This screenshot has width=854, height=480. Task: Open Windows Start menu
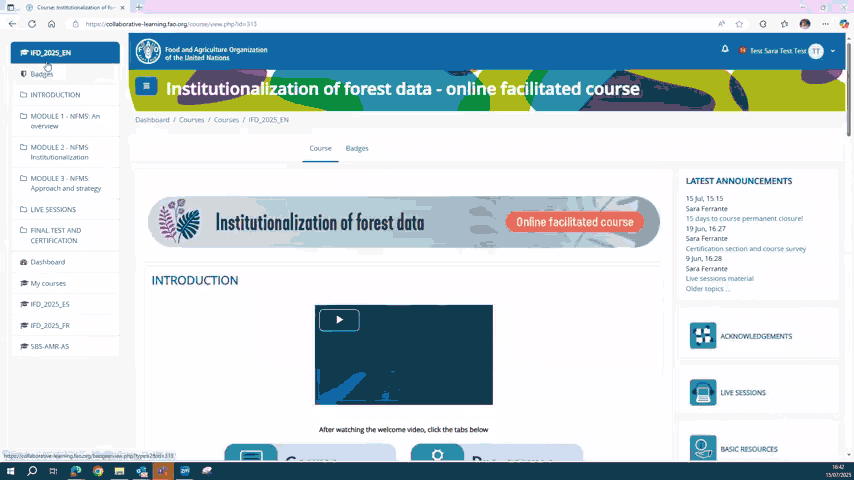point(11,470)
